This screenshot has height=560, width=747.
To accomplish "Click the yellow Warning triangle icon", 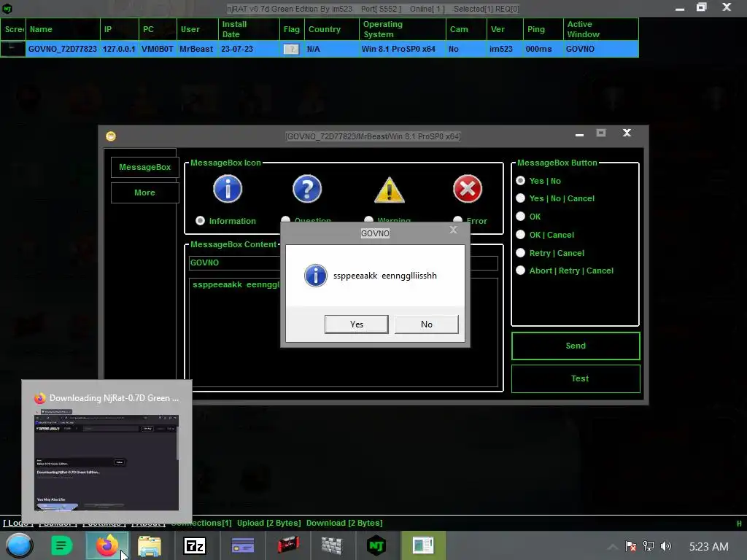I will click(x=390, y=190).
